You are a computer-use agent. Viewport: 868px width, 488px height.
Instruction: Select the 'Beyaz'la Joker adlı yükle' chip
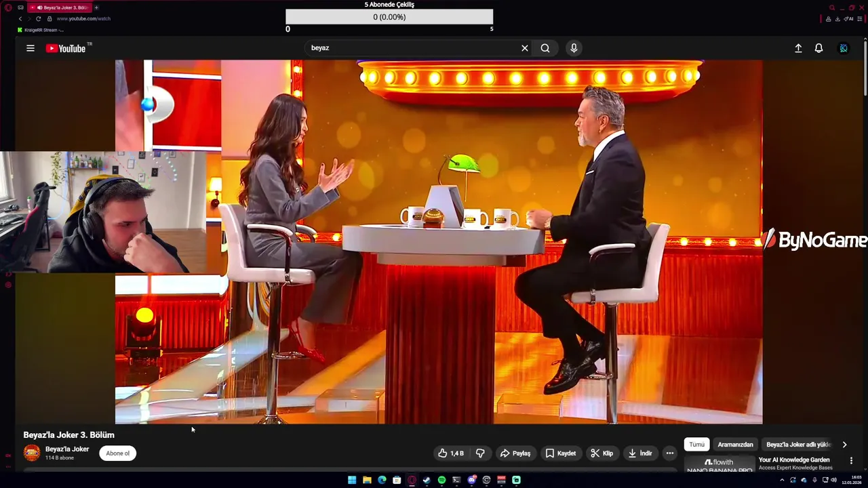tap(798, 445)
